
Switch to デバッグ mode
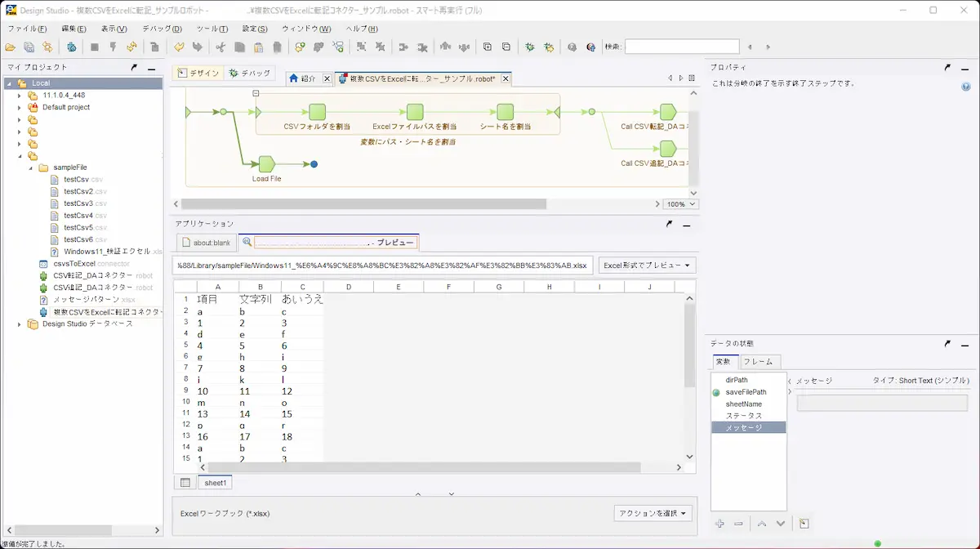pos(250,73)
